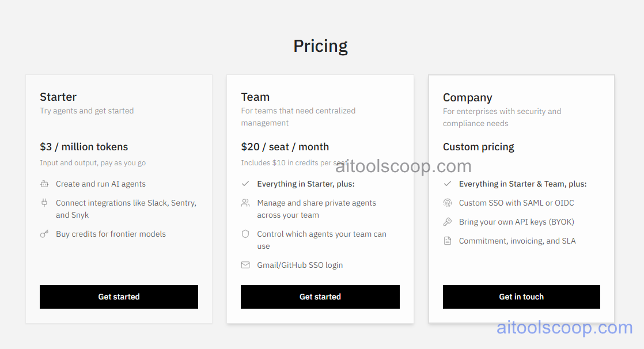Click the checkmark beside Everything in Starter, plus
This screenshot has width=644, height=349.
(245, 184)
